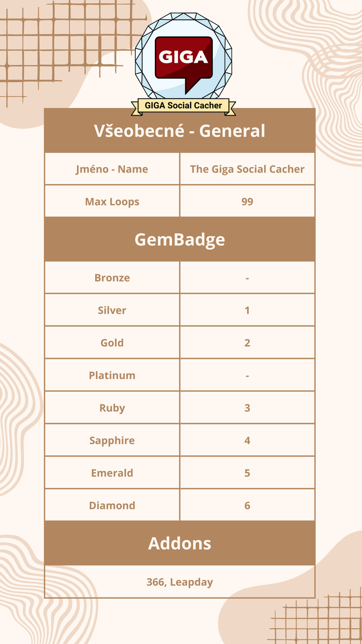Screen dimensions: 362x644
Task: Select the Silver badge value 1
Action: coord(247,310)
